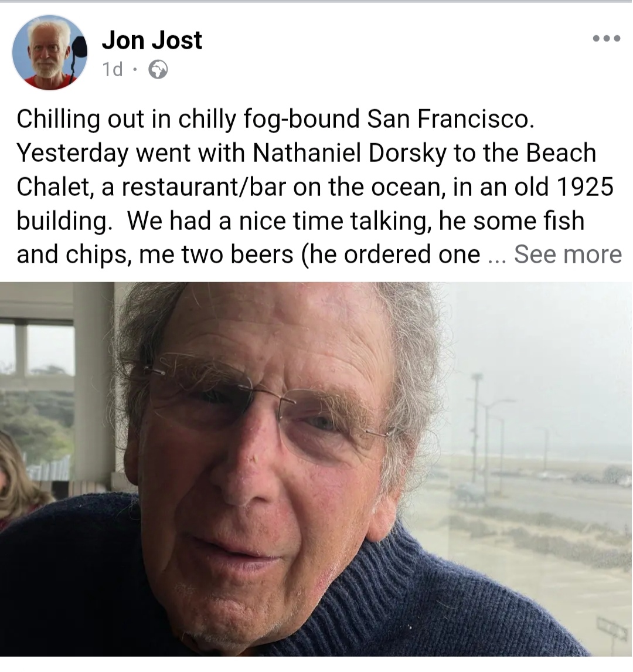Click the black microphone in the avatar
This screenshot has width=633, height=672.
click(x=77, y=52)
